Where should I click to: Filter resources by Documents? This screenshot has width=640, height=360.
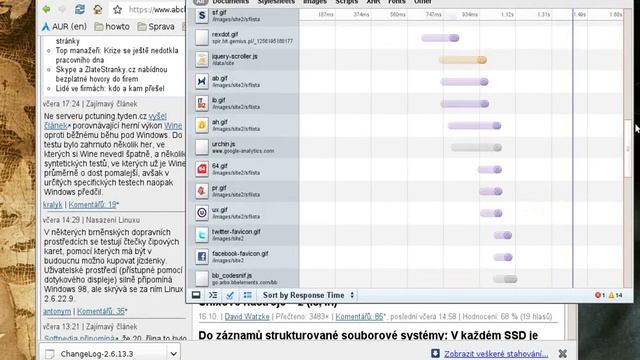(231, 2)
